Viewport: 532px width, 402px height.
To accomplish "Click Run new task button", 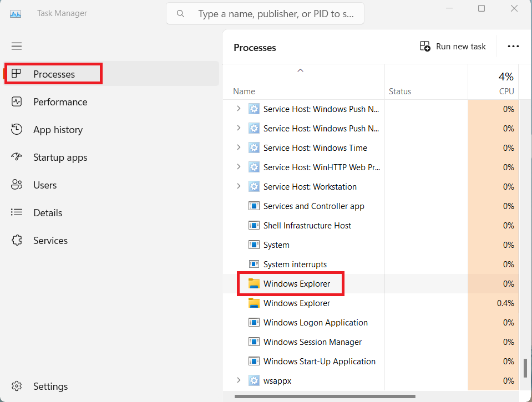I will point(453,47).
